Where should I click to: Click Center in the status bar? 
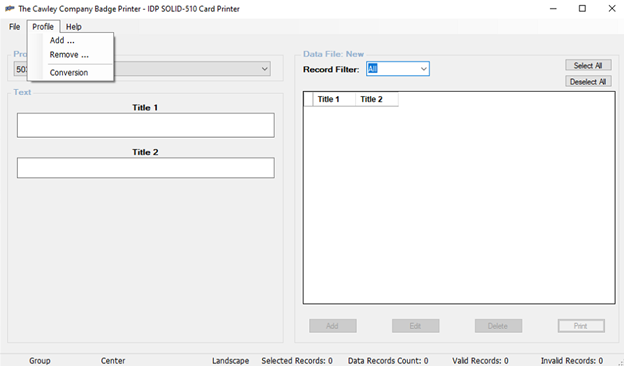113,360
